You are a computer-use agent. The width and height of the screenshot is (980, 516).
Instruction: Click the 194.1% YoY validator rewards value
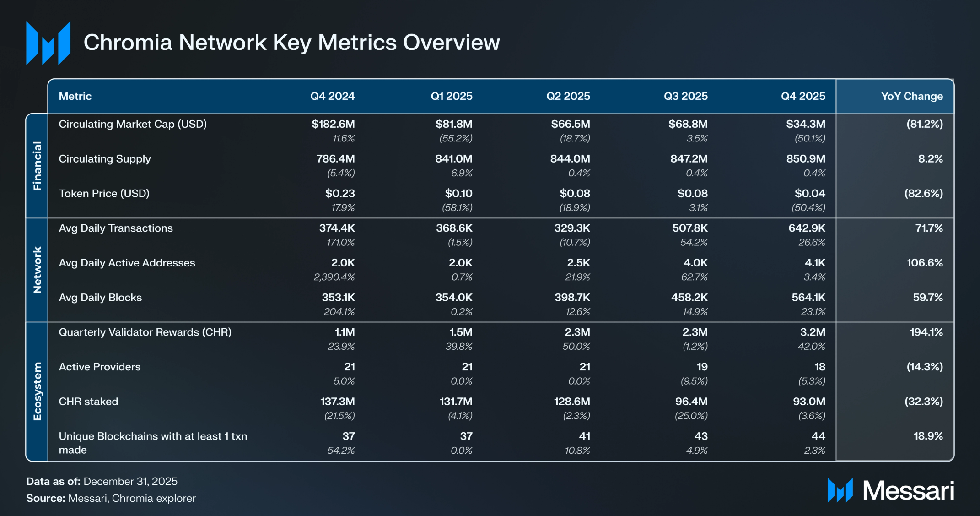tap(926, 332)
